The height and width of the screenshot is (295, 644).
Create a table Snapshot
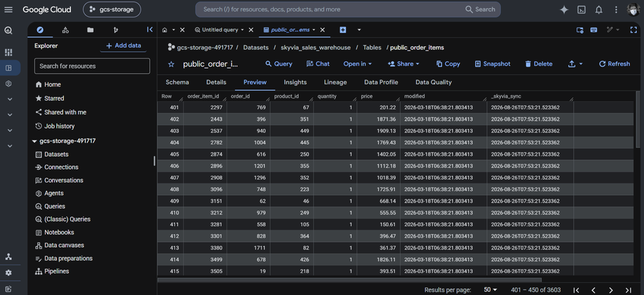pos(492,64)
